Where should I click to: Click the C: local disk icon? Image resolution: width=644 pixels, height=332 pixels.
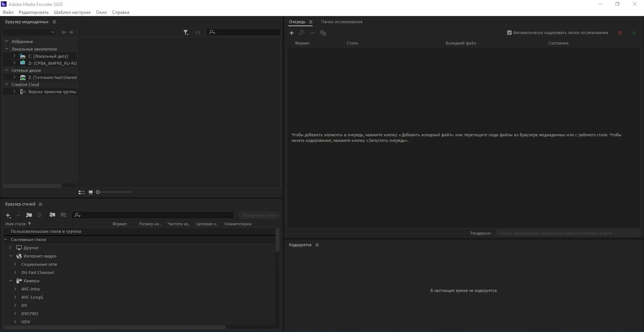tap(22, 56)
